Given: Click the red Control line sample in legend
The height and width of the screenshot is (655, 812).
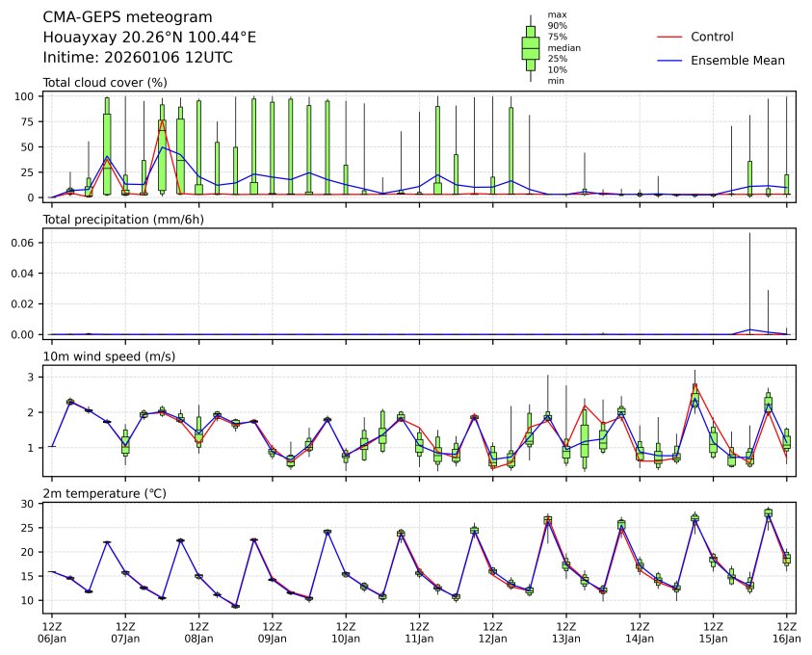Looking at the screenshot, I should (669, 38).
